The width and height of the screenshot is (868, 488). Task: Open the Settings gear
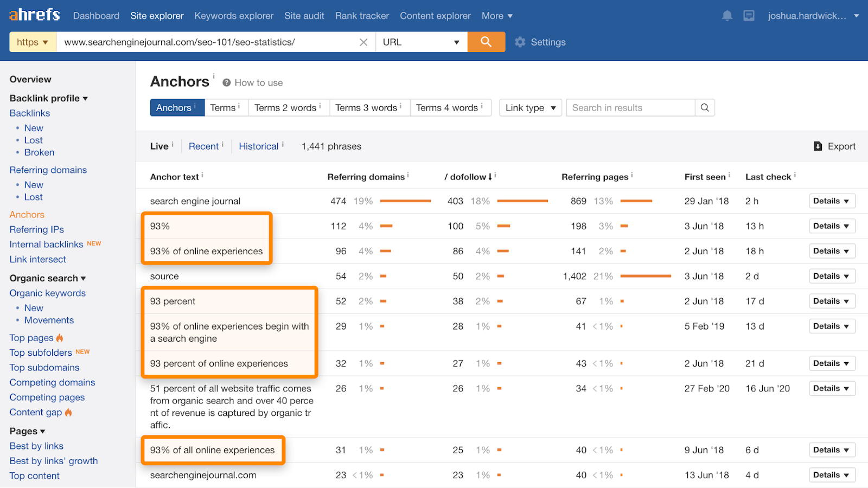tap(520, 42)
